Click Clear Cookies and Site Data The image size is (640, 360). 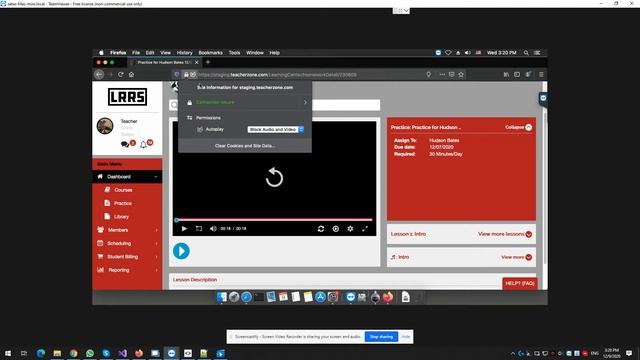pyautogui.click(x=245, y=146)
